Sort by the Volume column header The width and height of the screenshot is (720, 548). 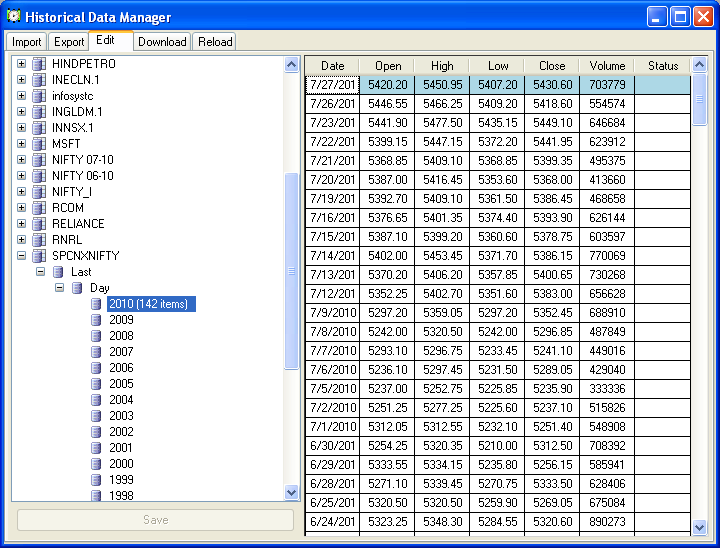(607, 66)
